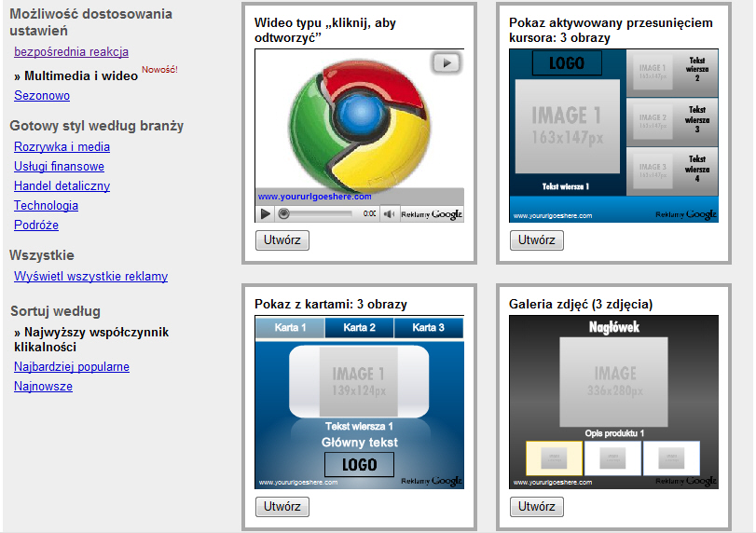756x533 pixels.
Task: Sort by Najnowsze
Action: [43, 386]
